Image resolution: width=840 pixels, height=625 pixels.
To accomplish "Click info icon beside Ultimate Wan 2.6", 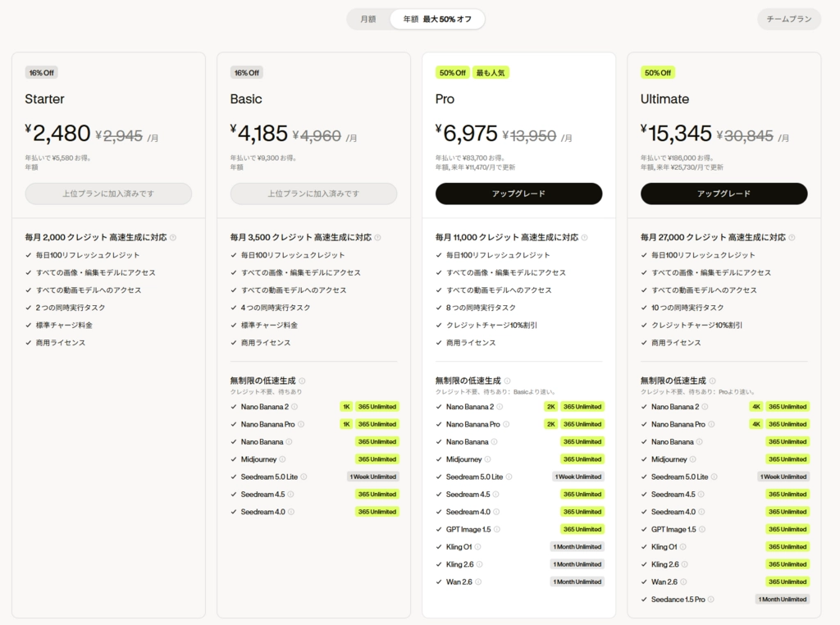I will (x=683, y=582).
